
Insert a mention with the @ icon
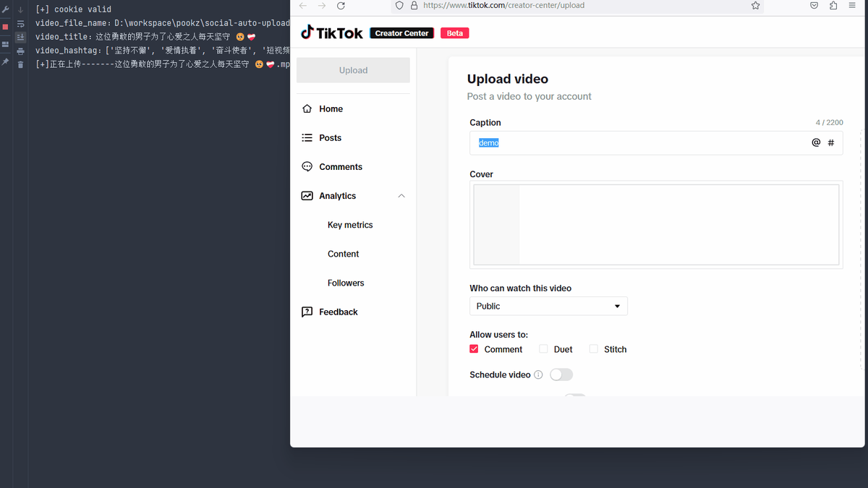coord(816,142)
